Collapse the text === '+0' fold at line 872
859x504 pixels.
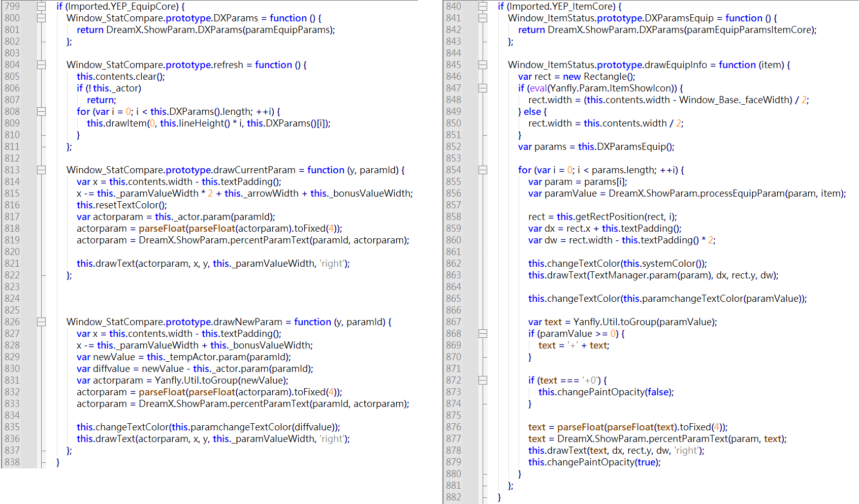click(483, 381)
